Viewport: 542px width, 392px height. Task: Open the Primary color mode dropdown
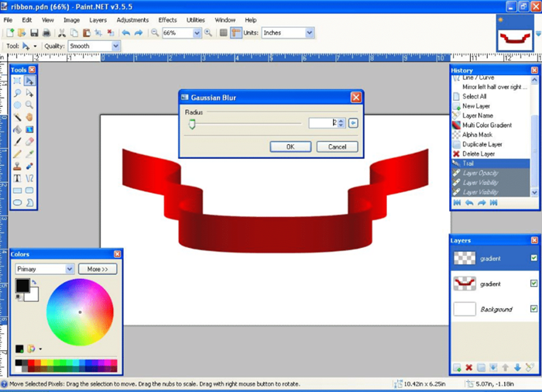(70, 269)
